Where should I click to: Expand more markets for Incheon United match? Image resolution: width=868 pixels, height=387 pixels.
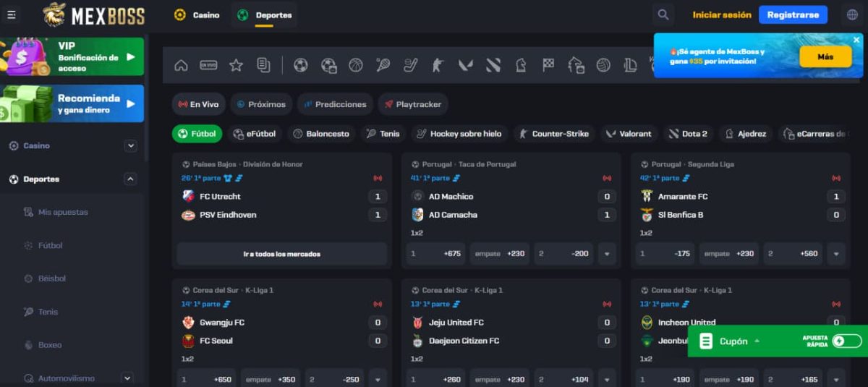[x=835, y=379]
